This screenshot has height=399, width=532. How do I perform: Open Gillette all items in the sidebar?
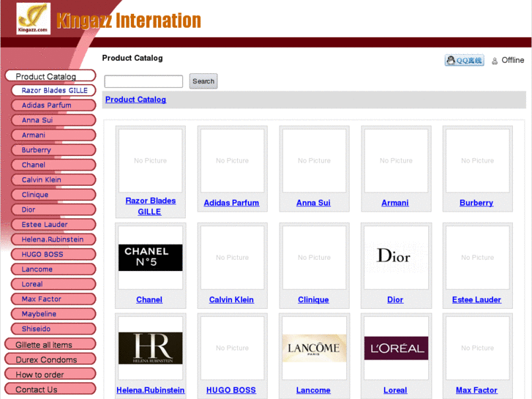[50, 344]
